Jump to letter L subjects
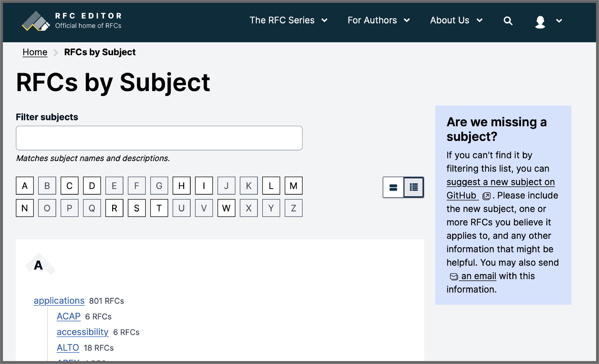 (271, 185)
